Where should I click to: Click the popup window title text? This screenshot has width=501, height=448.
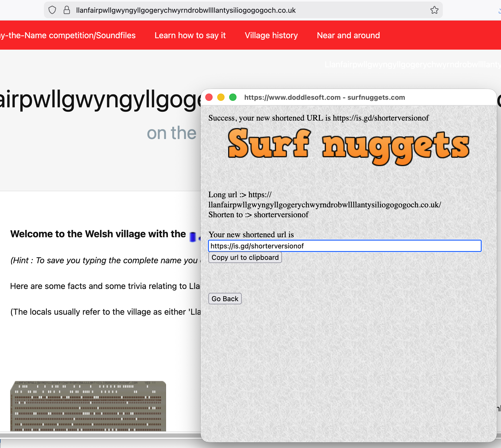324,97
